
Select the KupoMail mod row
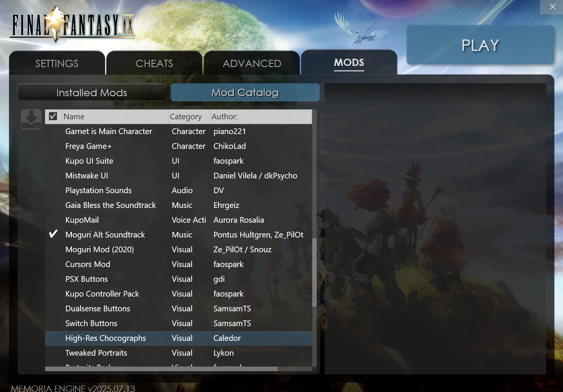pyautogui.click(x=178, y=220)
